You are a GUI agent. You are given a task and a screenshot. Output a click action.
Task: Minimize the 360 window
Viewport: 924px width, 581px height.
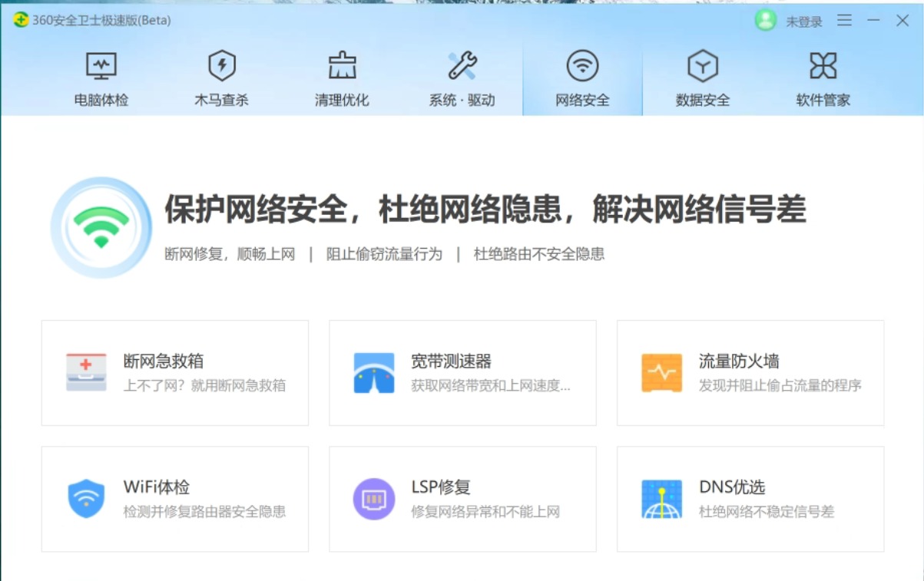(873, 21)
